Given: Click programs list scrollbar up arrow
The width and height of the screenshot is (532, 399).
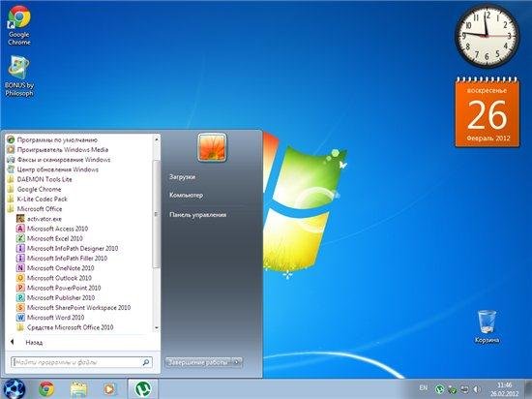Looking at the screenshot, I should pos(157,139).
